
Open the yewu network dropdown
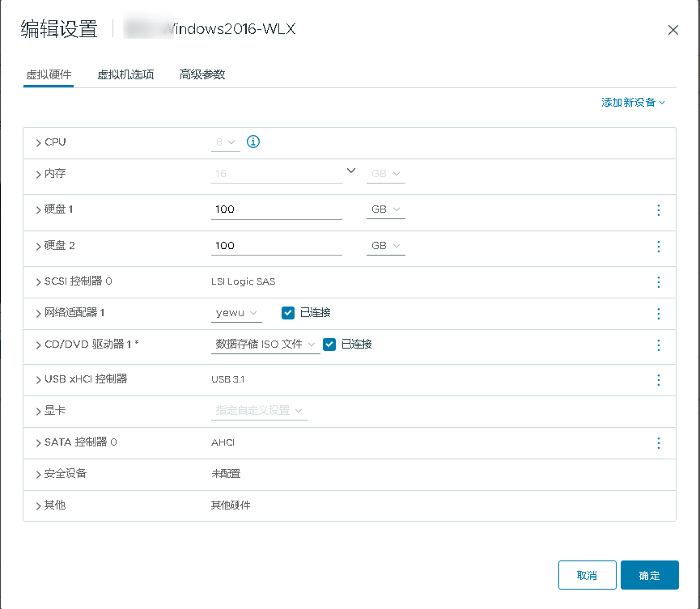[236, 313]
